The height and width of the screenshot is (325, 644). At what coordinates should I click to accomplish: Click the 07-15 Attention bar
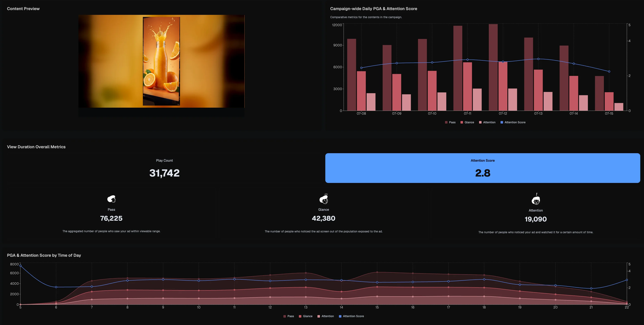click(619, 107)
